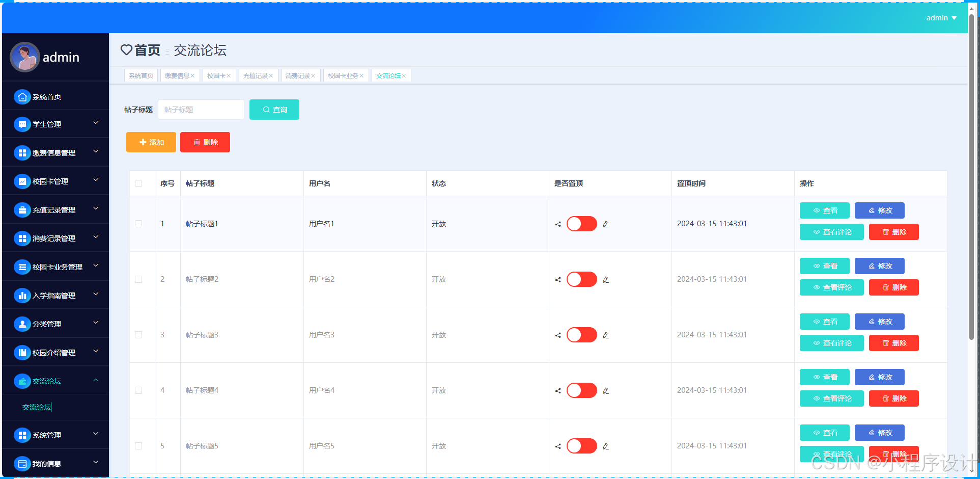
Task: Expand the 充值记录管理 menu chevron
Action: pyautogui.click(x=96, y=209)
